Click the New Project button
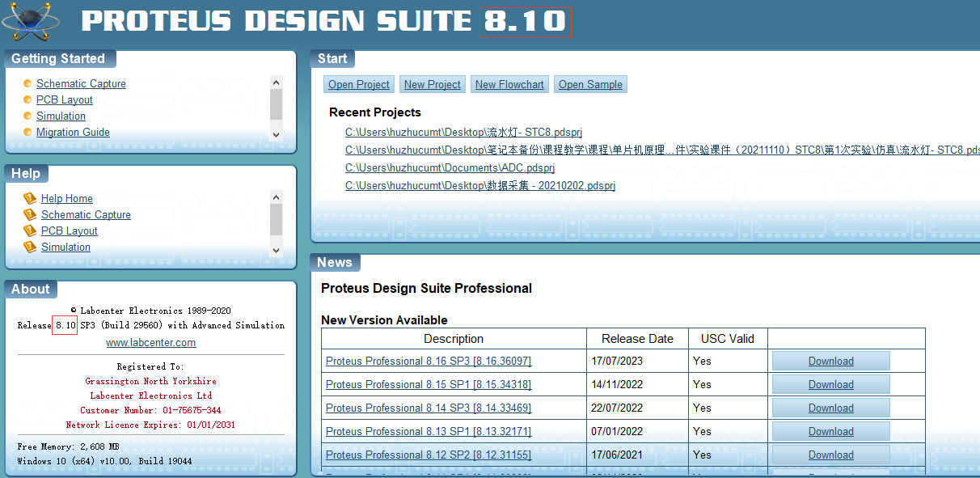 (433, 84)
